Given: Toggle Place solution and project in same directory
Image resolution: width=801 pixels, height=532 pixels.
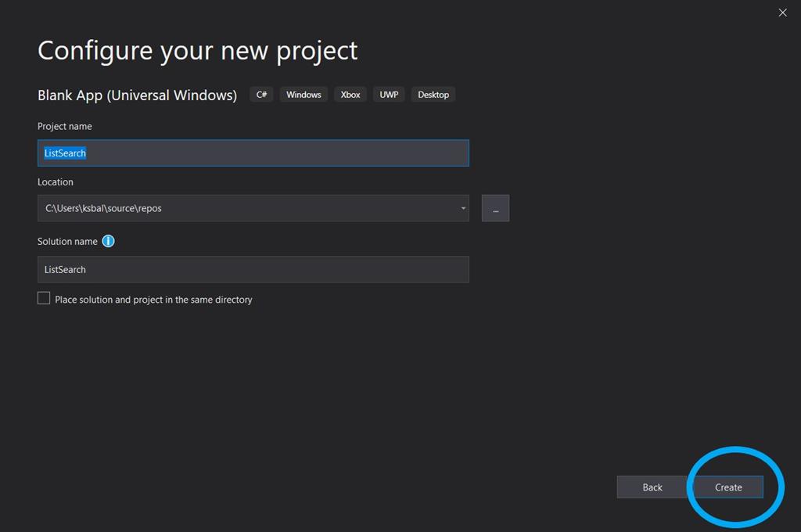Looking at the screenshot, I should [44, 298].
